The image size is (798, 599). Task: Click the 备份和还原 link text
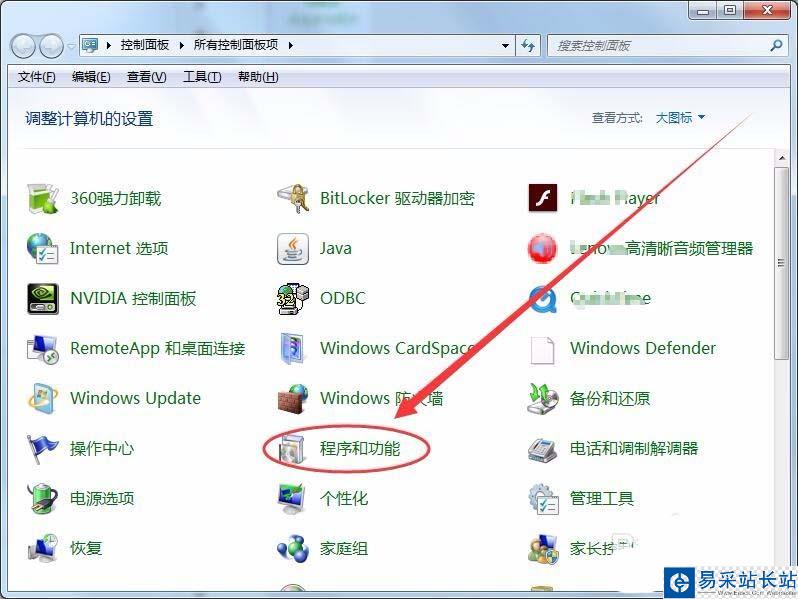(610, 398)
